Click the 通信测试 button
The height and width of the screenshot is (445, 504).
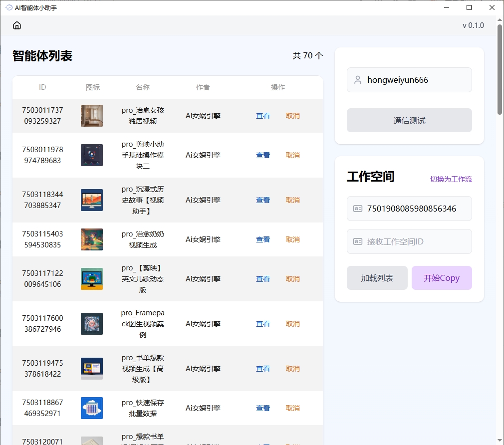click(x=409, y=120)
